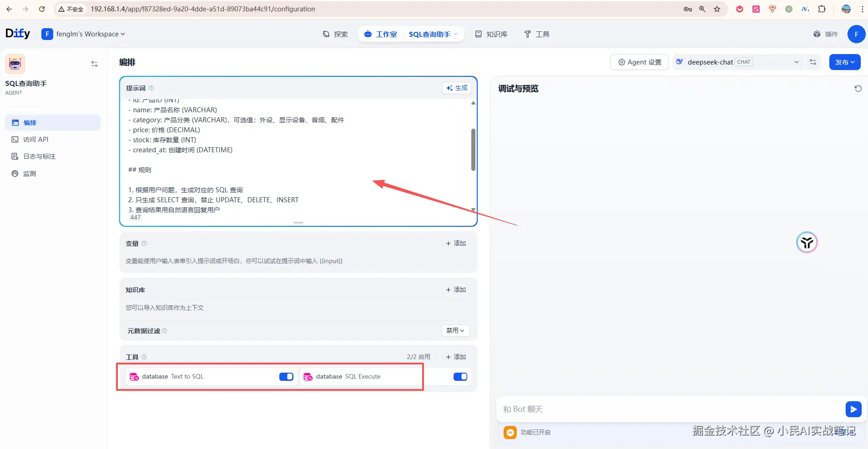The width and height of the screenshot is (868, 449).
Task: Add a new tool via 添加
Action: point(456,357)
